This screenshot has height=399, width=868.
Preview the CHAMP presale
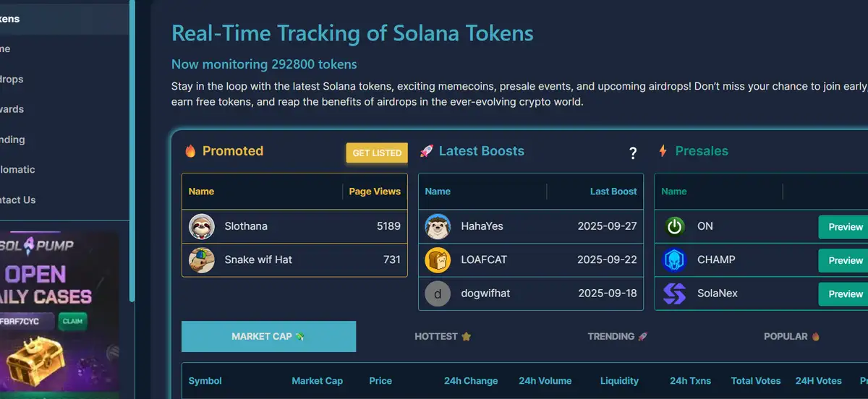coord(845,260)
